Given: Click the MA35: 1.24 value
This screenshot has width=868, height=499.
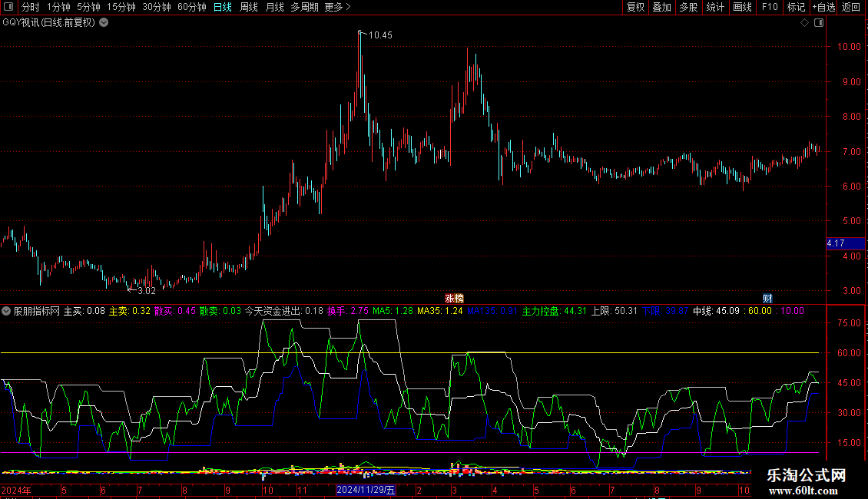Looking at the screenshot, I should (x=440, y=311).
